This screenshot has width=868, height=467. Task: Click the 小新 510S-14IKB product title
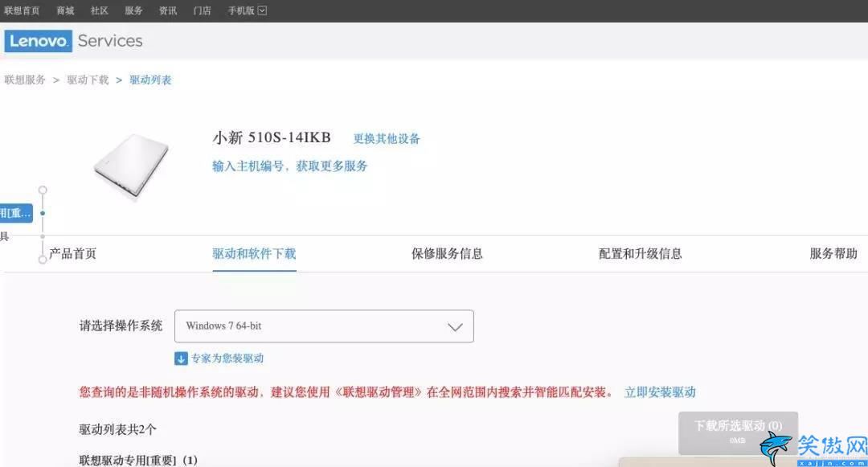click(272, 137)
